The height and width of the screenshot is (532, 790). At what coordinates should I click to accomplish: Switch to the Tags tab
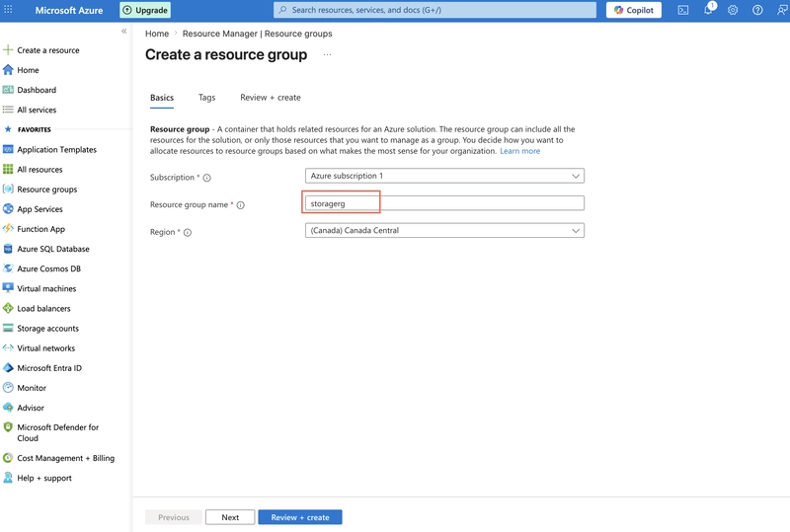(206, 98)
